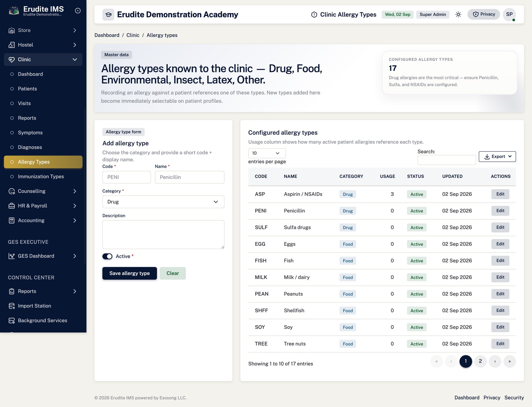Edit the MILK Milk / dairy row
Viewport: 532px width, 407px height.
(x=500, y=277)
